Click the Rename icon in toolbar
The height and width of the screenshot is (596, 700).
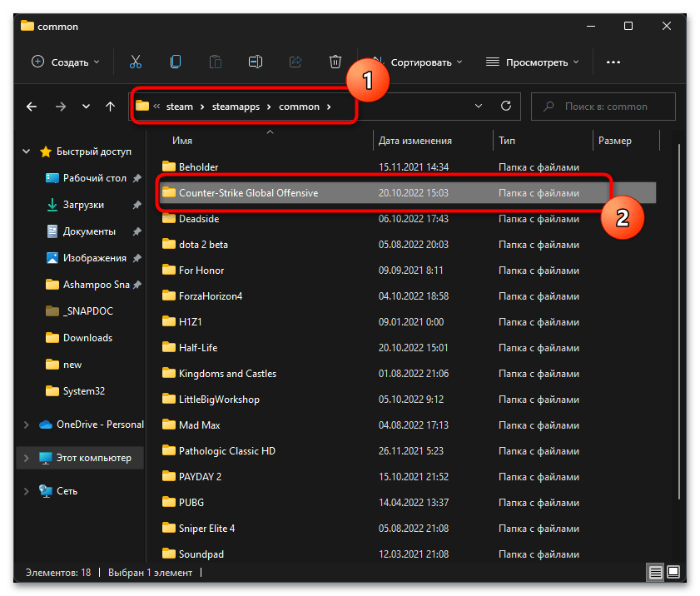256,62
